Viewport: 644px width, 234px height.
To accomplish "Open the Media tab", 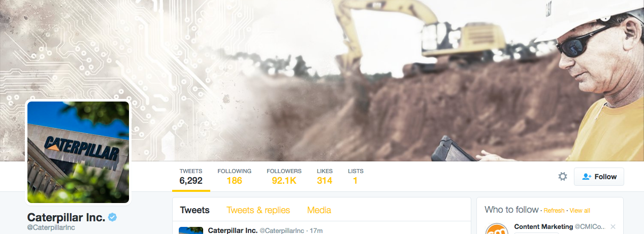I will point(319,210).
